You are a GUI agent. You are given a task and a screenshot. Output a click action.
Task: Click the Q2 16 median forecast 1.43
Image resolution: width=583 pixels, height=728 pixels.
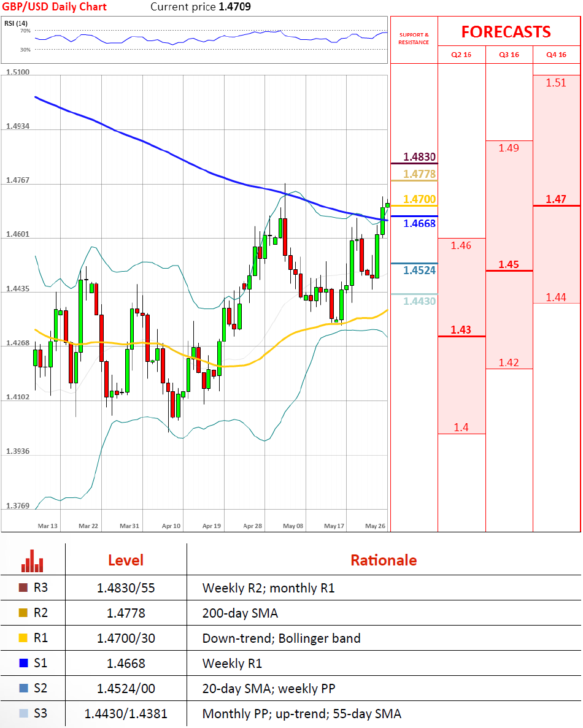pos(461,329)
